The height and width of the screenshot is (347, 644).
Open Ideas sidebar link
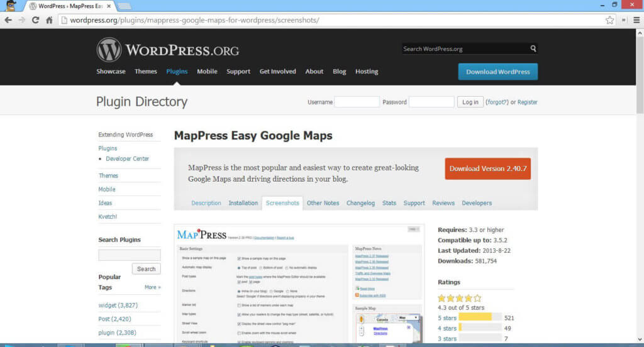point(105,203)
